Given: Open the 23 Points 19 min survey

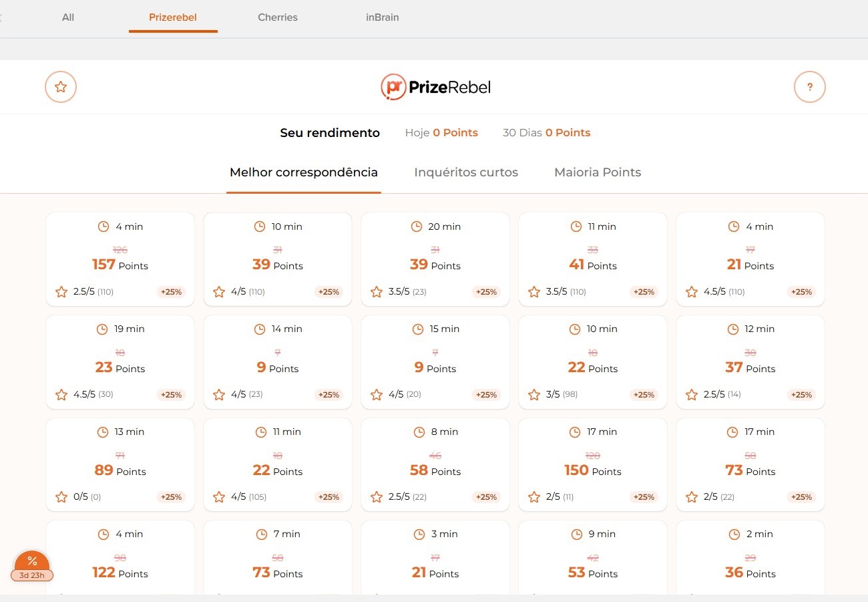Looking at the screenshot, I should click(x=120, y=361).
